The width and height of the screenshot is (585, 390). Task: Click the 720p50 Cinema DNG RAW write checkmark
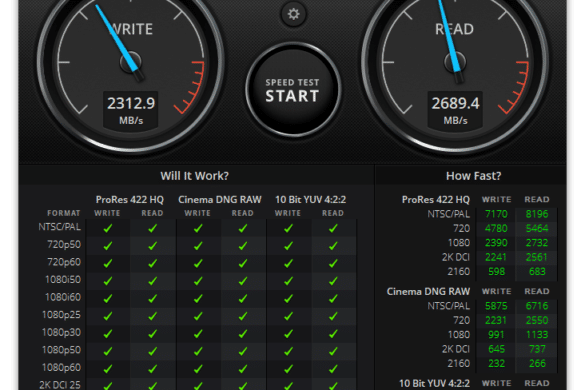[198, 246]
